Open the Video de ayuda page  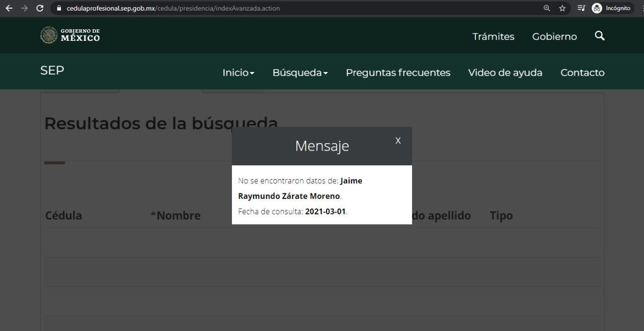click(x=505, y=73)
